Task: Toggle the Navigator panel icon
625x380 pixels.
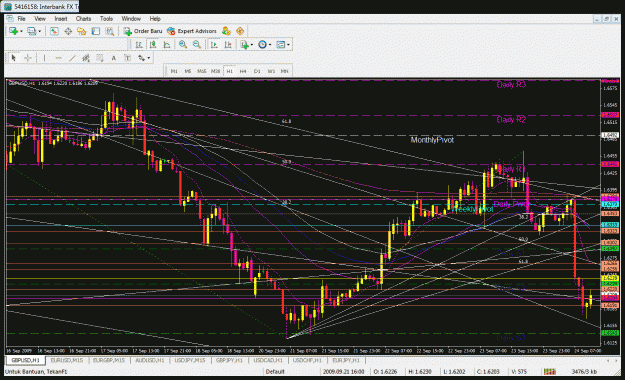Action: tap(82, 31)
